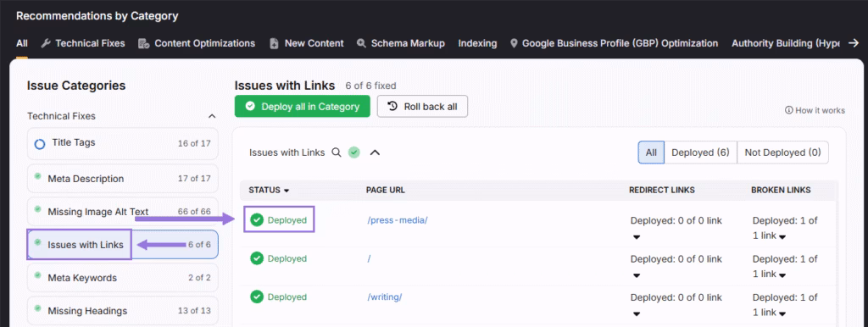Open the Authority Building tab
This screenshot has width=868, height=327.
tap(786, 43)
